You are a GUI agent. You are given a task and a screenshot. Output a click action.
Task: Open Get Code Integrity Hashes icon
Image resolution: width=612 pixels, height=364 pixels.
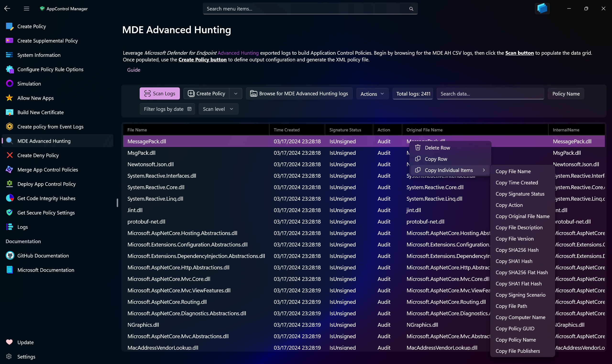(x=9, y=198)
